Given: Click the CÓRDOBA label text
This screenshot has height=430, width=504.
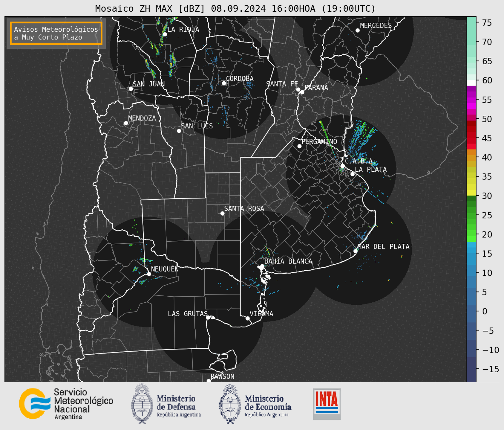Looking at the screenshot, I should (x=240, y=78).
